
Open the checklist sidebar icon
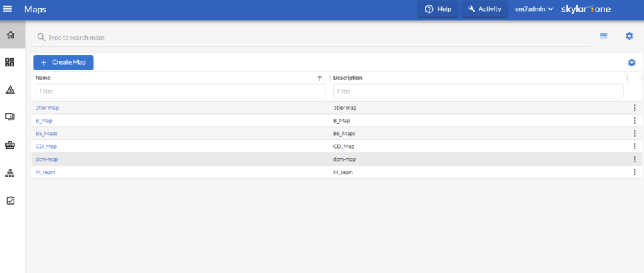click(10, 201)
